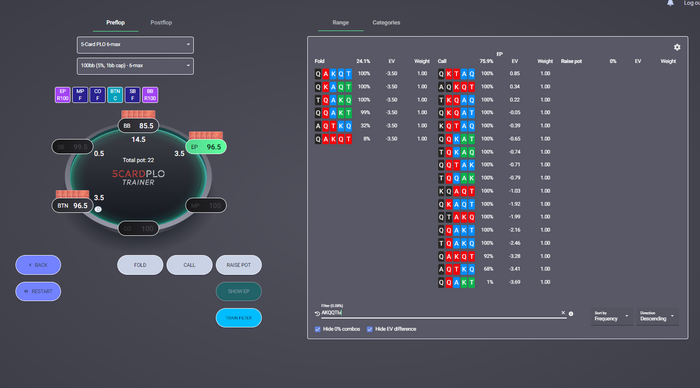Click the folded CO seat
This screenshot has height=388, width=700.
pos(138,228)
